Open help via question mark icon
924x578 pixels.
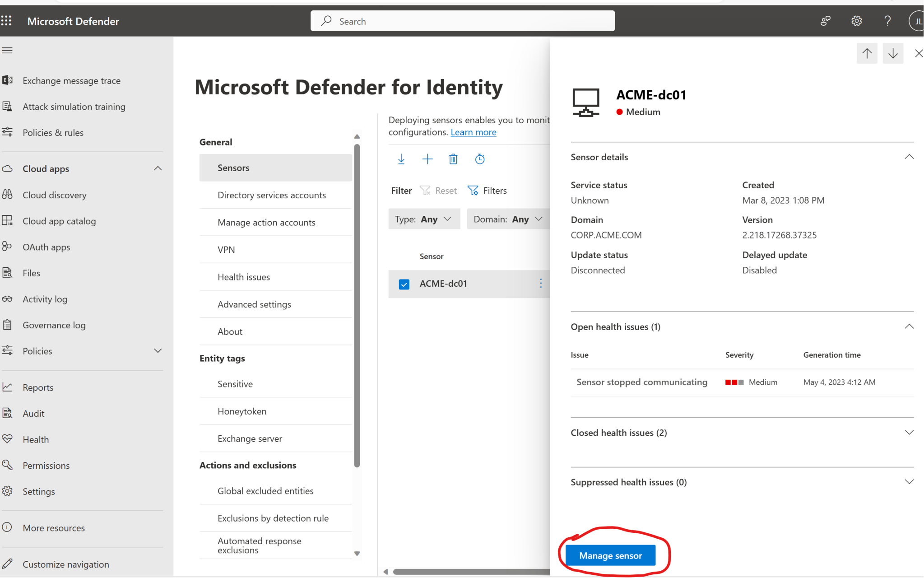887,21
